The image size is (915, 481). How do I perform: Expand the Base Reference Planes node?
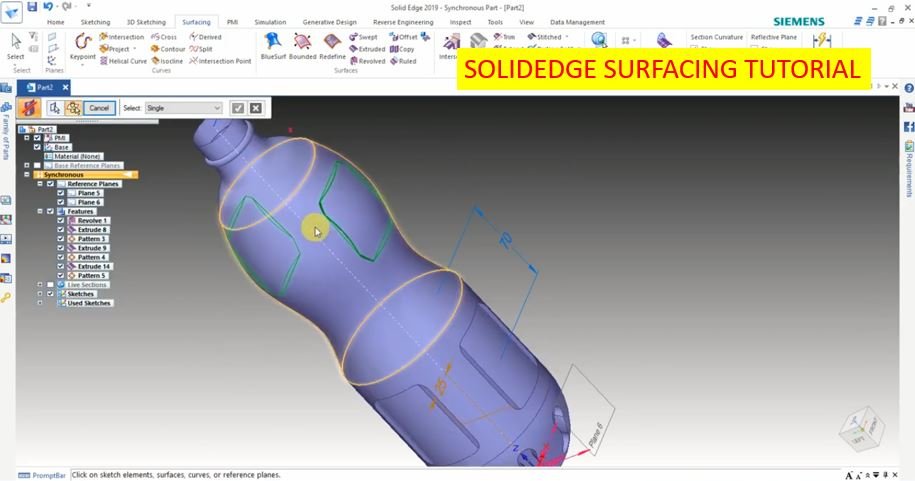[26, 166]
